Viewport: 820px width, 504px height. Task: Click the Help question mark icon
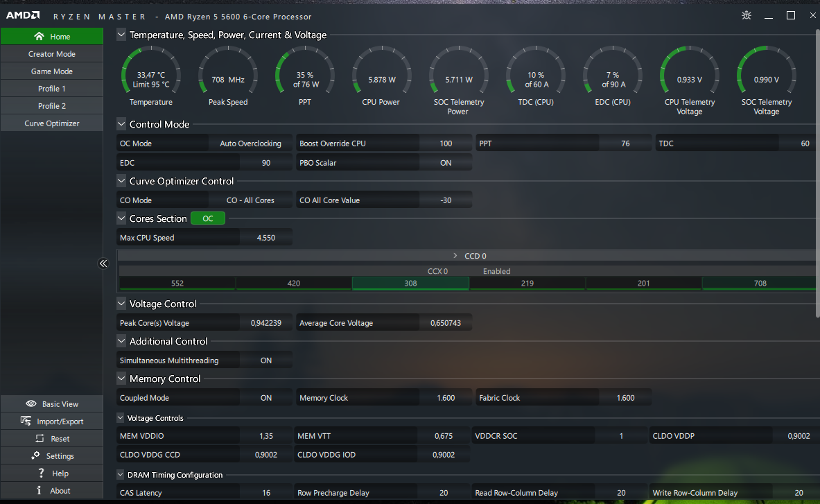(x=42, y=473)
